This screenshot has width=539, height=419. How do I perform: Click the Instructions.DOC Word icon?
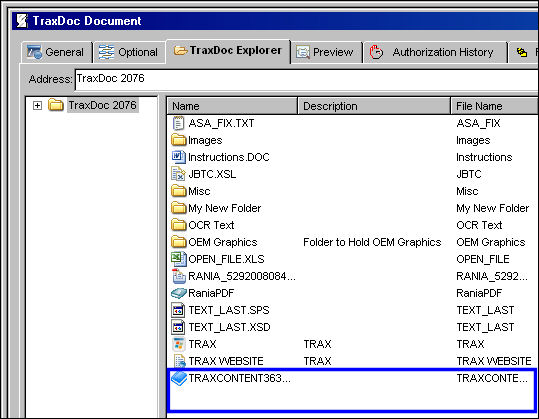coord(178,157)
